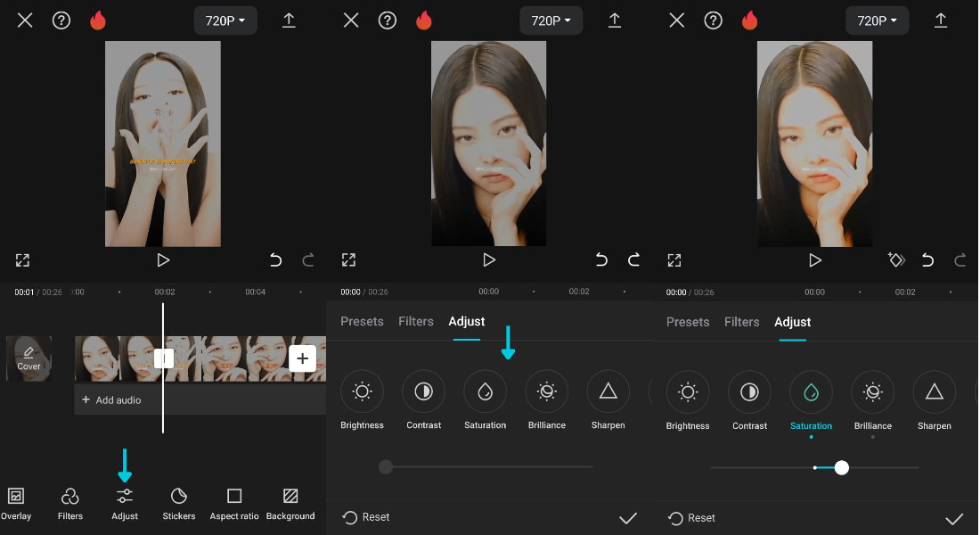Screen dimensions: 980x535
Task: Switch to Presets tab in right panel
Action: (x=688, y=322)
